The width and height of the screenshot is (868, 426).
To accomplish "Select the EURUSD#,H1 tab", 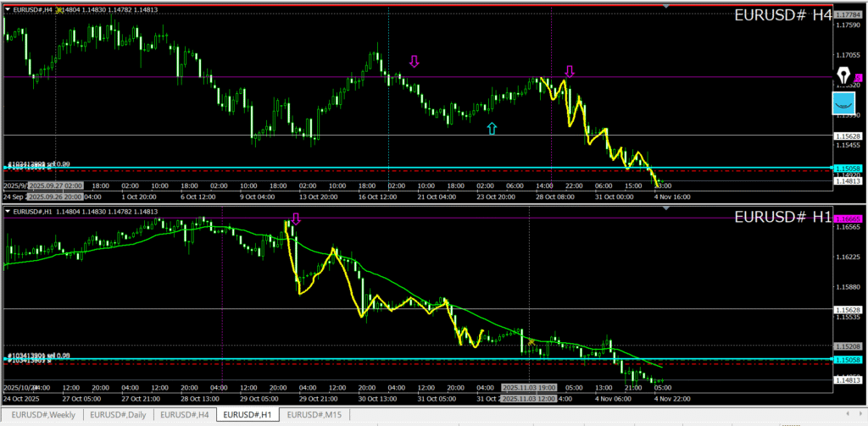I will click(248, 414).
